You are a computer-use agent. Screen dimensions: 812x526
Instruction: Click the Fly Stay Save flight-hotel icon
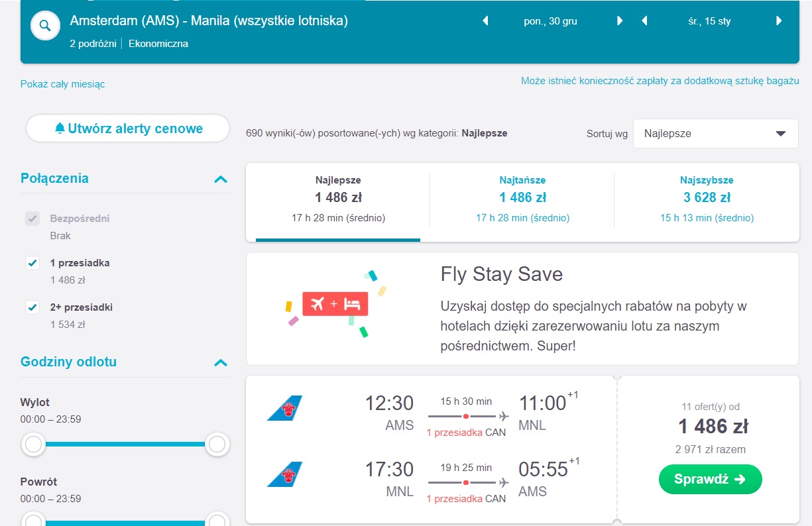[x=335, y=304]
